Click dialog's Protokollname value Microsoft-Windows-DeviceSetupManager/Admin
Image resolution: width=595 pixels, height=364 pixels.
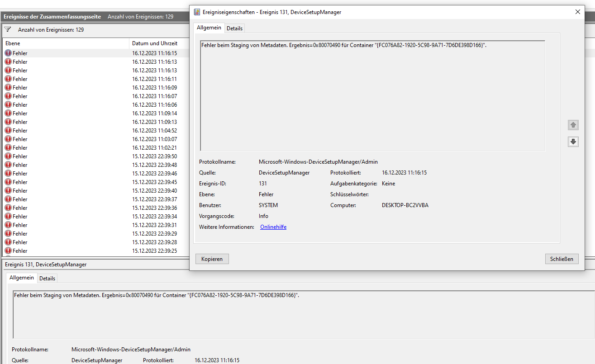tap(318, 162)
